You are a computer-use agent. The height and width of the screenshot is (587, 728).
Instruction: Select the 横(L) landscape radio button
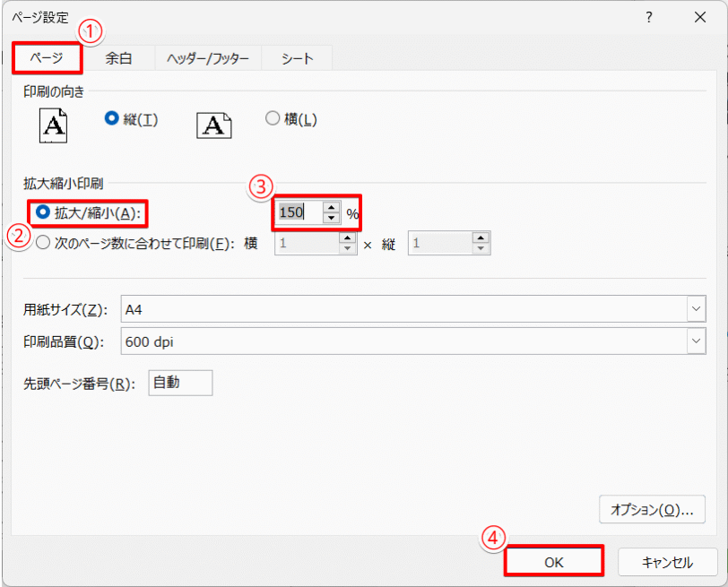click(273, 117)
